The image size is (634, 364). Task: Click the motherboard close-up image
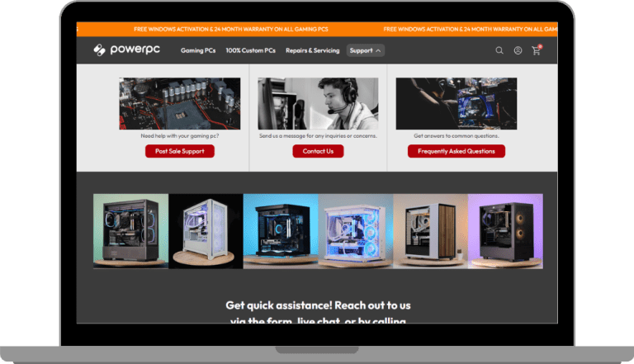click(x=180, y=103)
